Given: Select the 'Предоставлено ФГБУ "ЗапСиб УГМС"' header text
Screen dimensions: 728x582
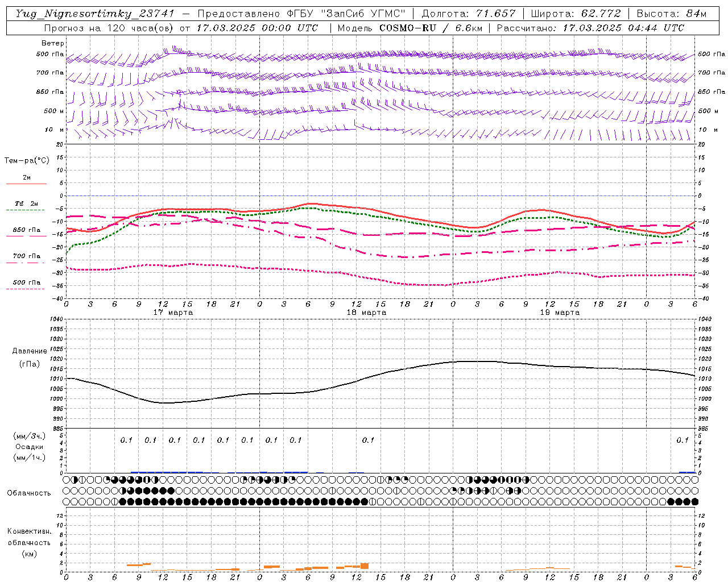Looking at the screenshot, I should click(x=301, y=14).
